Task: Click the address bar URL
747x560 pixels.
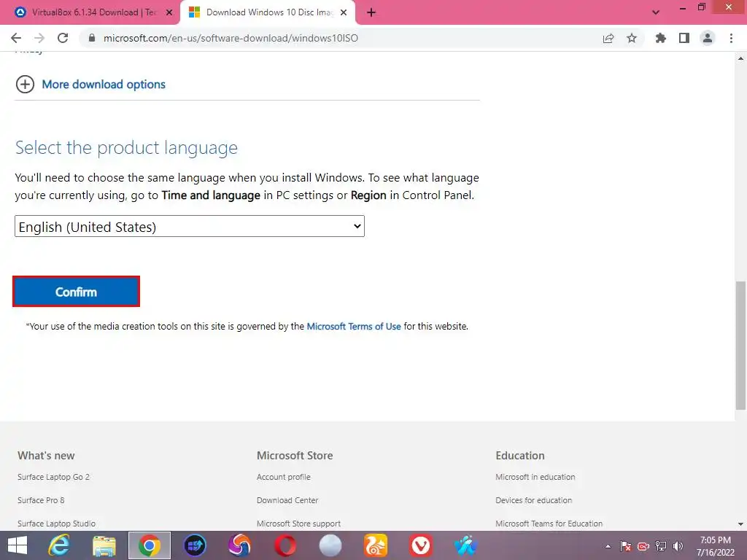Action: (x=231, y=38)
